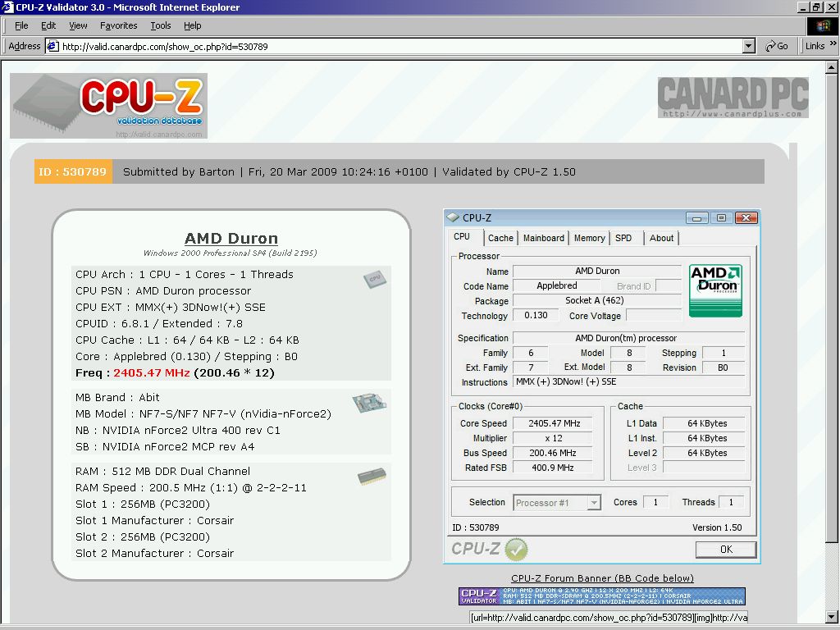The image size is (840, 630).
Task: Click the motherboard icon beside MB Brand
Action: point(370,403)
